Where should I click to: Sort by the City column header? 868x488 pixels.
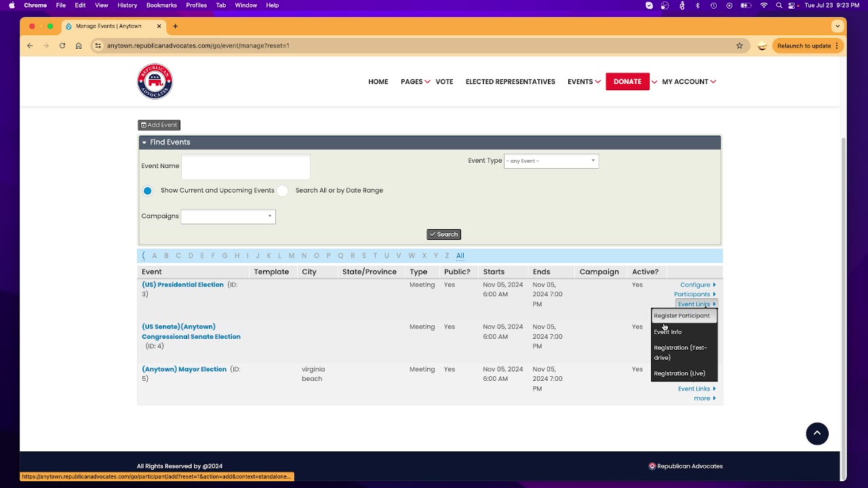pyautogui.click(x=309, y=272)
